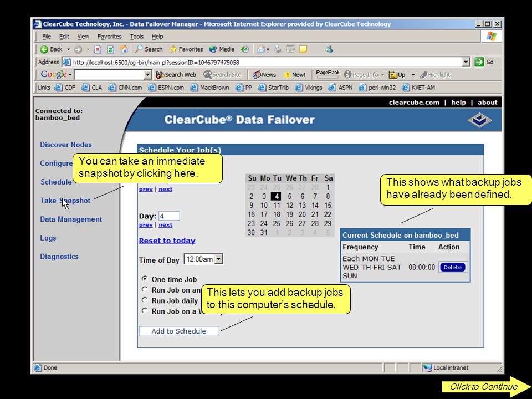Click the Stop loading icon
The height and width of the screenshot is (399, 532).
click(98, 49)
